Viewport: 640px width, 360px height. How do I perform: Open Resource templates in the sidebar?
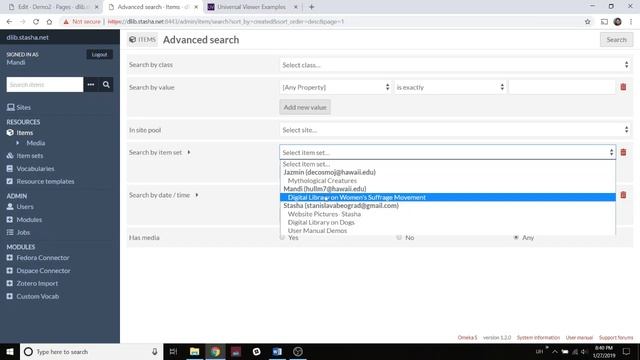click(40, 181)
